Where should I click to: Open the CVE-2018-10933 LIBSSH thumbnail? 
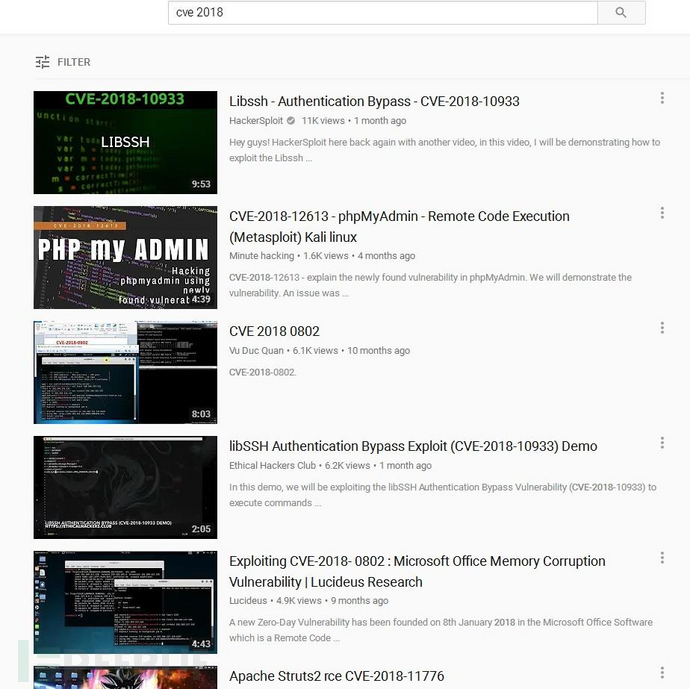(125, 143)
